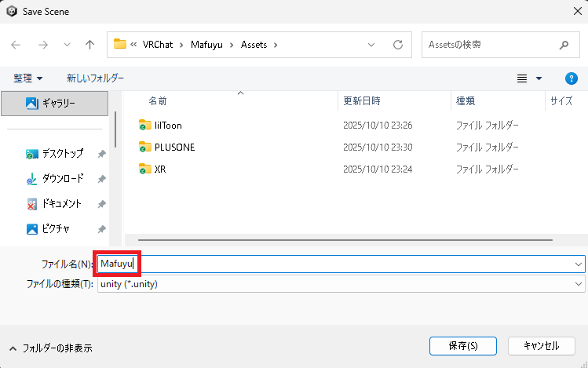Image resolution: width=588 pixels, height=368 pixels.
Task: Click pin icon beside ダウンロード
Action: (x=101, y=179)
